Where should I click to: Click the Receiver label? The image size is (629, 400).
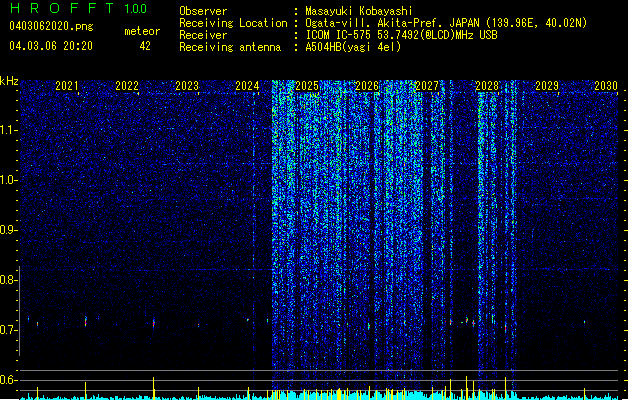pyautogui.click(x=203, y=35)
